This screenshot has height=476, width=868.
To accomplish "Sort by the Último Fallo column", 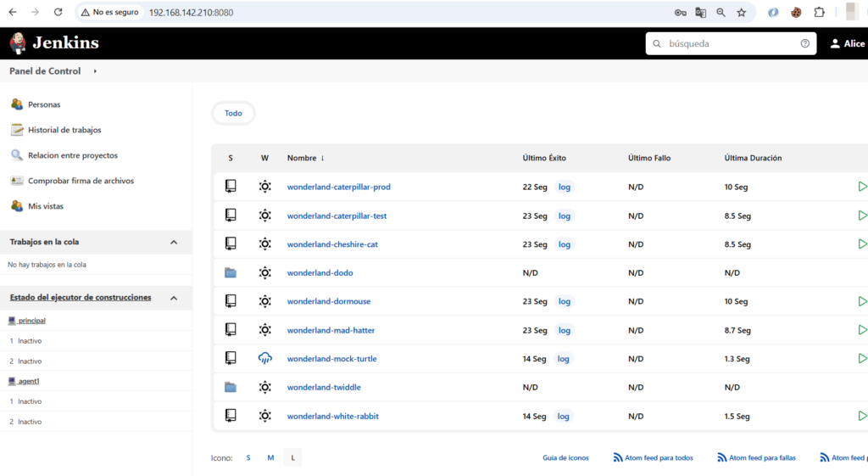I will (x=649, y=158).
